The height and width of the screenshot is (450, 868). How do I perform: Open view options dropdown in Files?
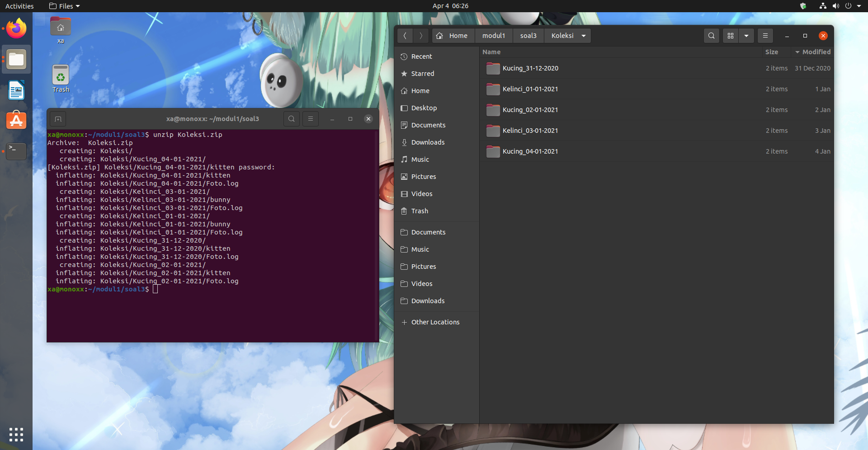tap(746, 36)
